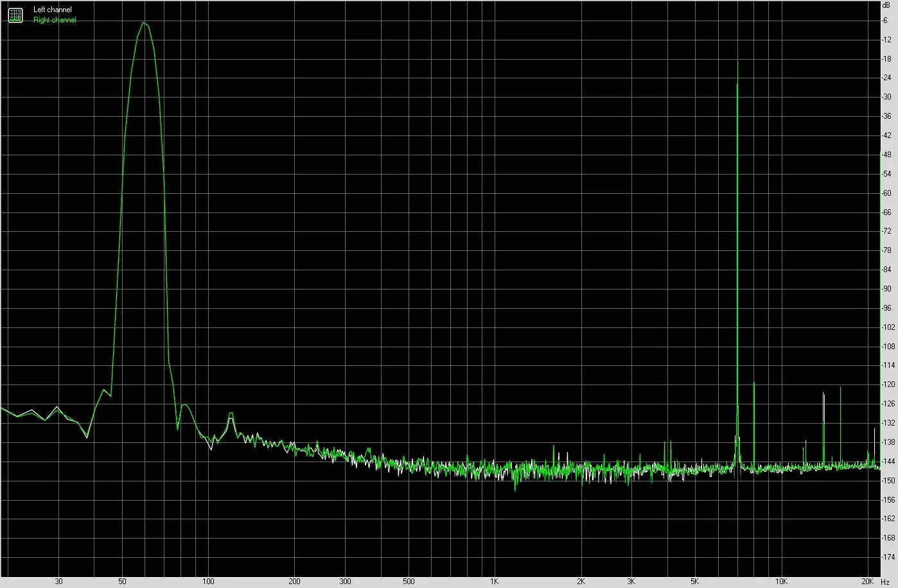Click the "-60" dB scale label
Image resolution: width=898 pixels, height=588 pixels.
pos(887,193)
